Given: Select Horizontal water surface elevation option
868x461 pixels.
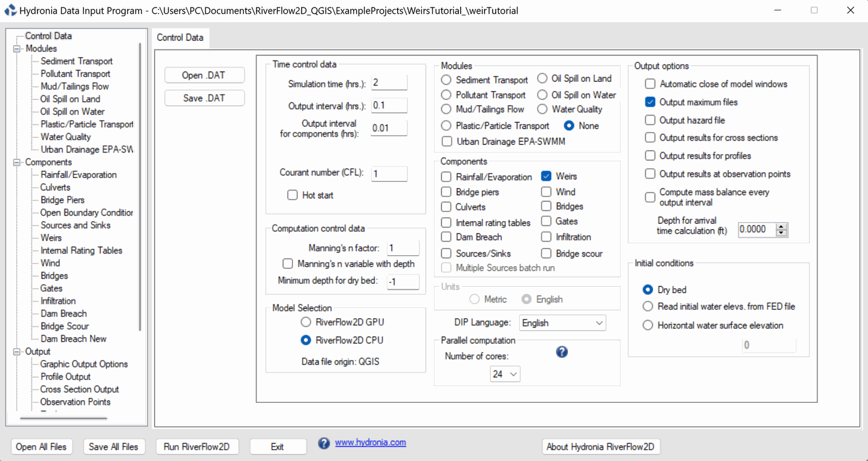Looking at the screenshot, I should (648, 325).
